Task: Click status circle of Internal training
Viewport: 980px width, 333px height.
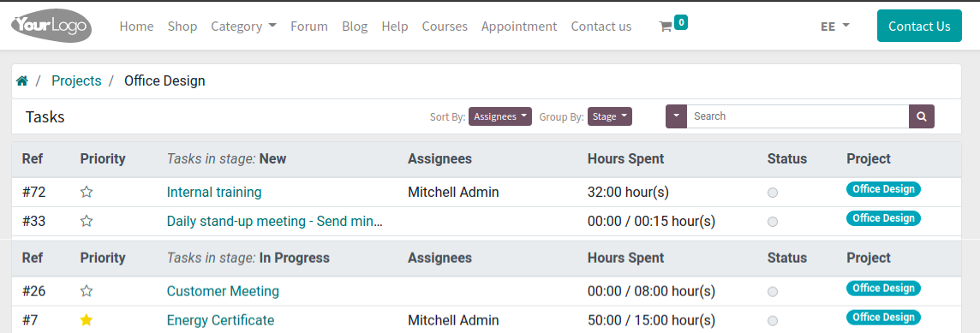Action: 773,193
